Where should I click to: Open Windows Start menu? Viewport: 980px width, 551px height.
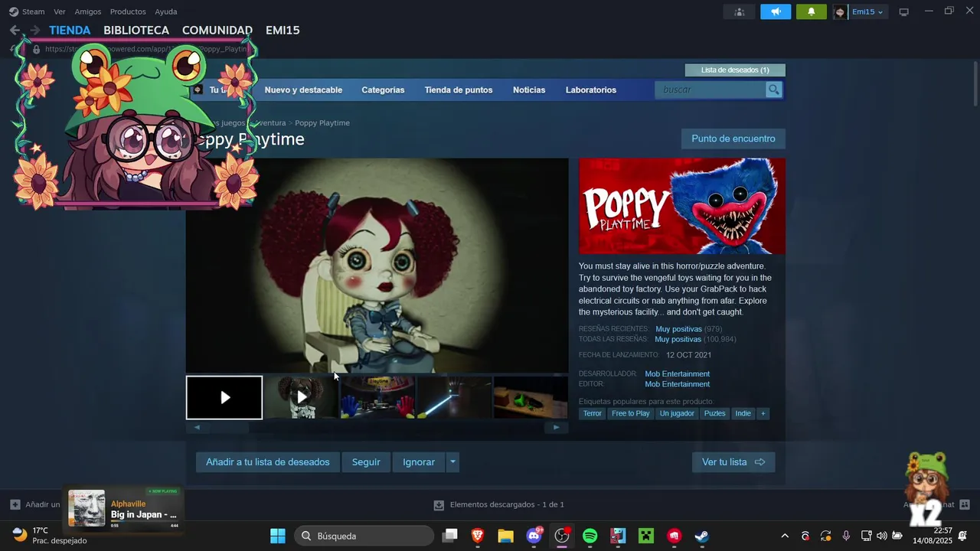[277, 536]
